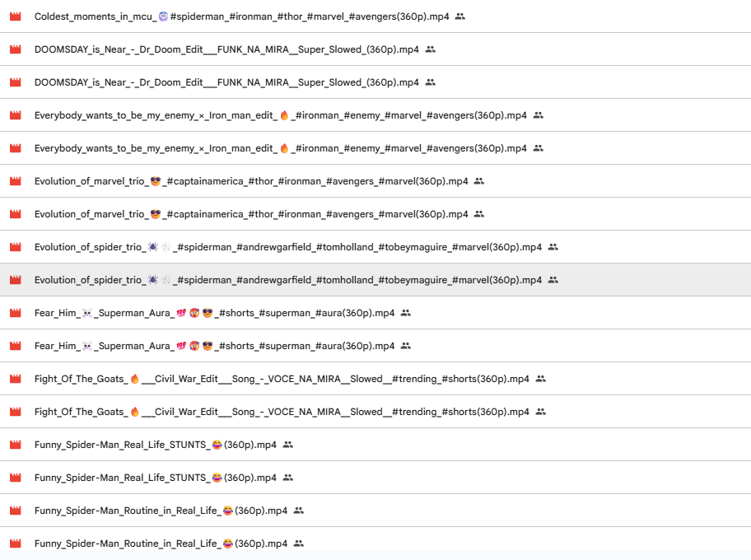751x560 pixels.
Task: Click shared icon of upper Fear_Him Superman_Aura row
Action: (406, 313)
